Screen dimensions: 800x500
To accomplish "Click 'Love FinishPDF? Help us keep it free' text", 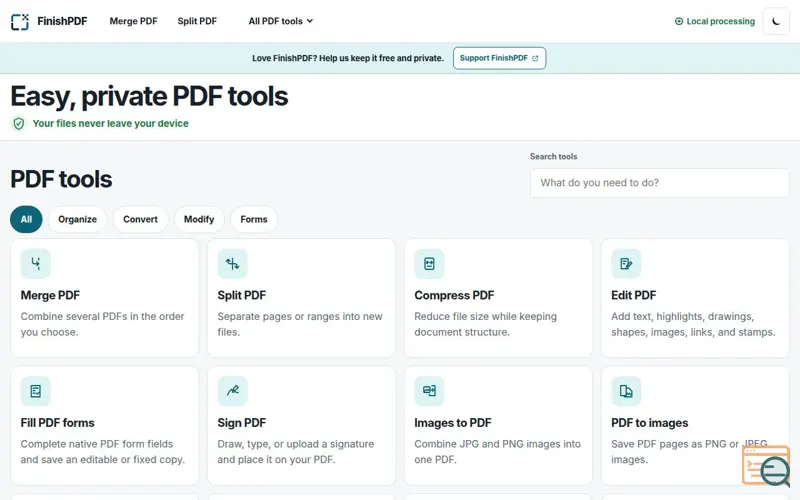I will tap(348, 58).
